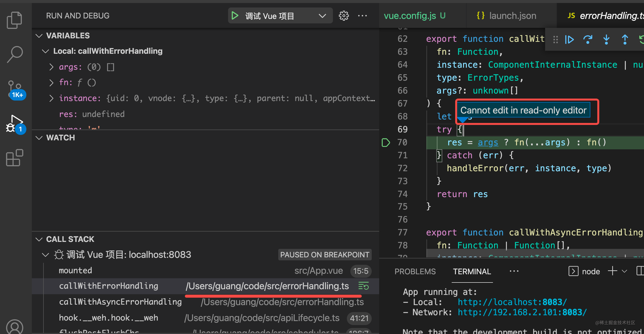Image resolution: width=644 pixels, height=334 pixels.
Task: Click restart frame icon for callWithErrorHandling
Action: point(363,286)
